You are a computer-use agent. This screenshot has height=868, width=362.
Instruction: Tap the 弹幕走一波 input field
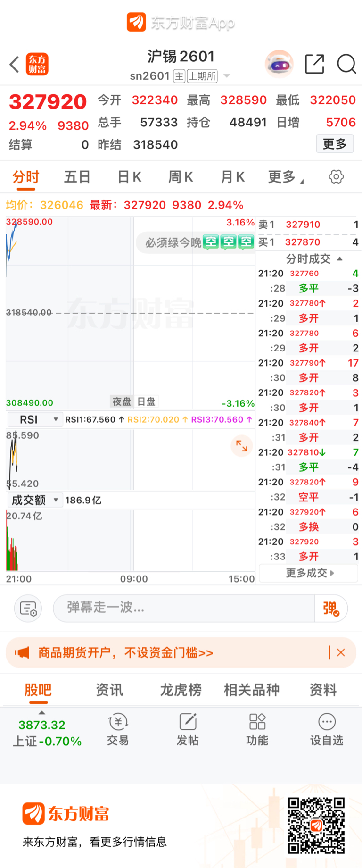[x=184, y=609]
